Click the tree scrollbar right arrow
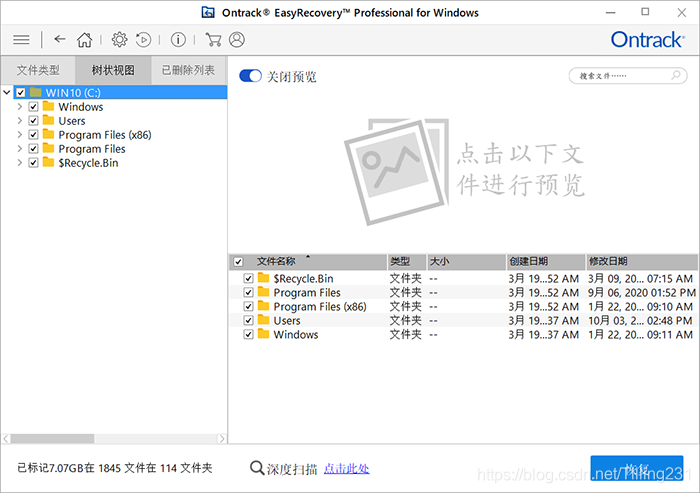The image size is (700, 493). (x=221, y=439)
